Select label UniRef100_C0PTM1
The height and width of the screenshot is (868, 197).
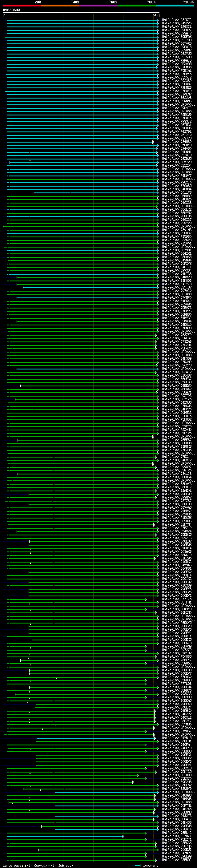tap(177, 806)
